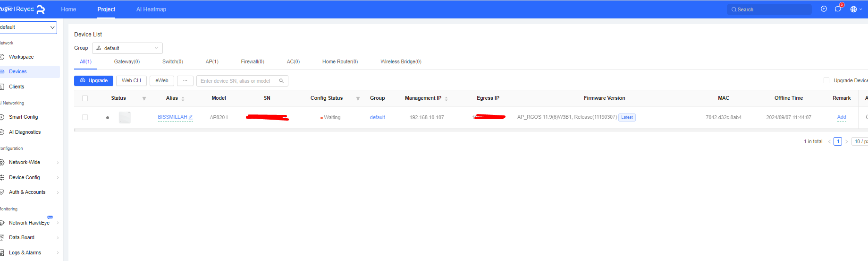
Task: Open the device thumbnail image
Action: tap(125, 117)
